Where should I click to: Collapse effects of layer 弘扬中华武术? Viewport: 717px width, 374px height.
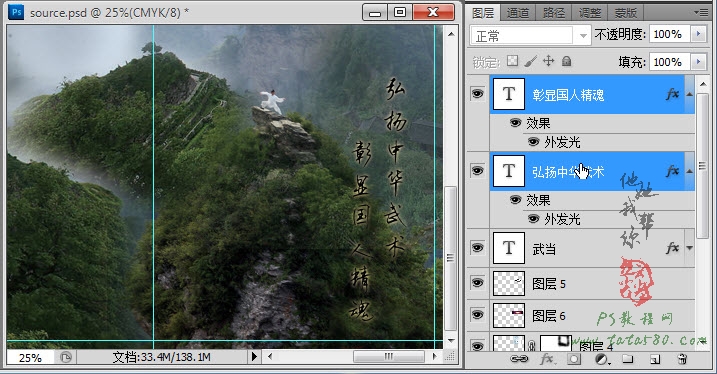click(x=690, y=171)
